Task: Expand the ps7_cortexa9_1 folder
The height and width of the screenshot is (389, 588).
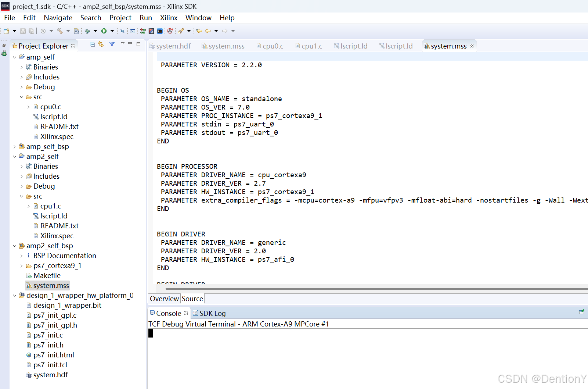Action: click(x=21, y=265)
